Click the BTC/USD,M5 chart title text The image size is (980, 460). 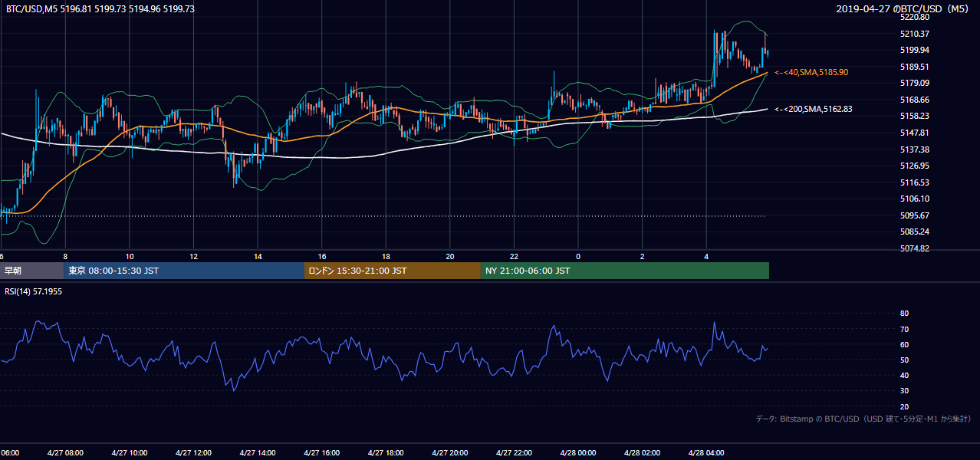pos(100,8)
